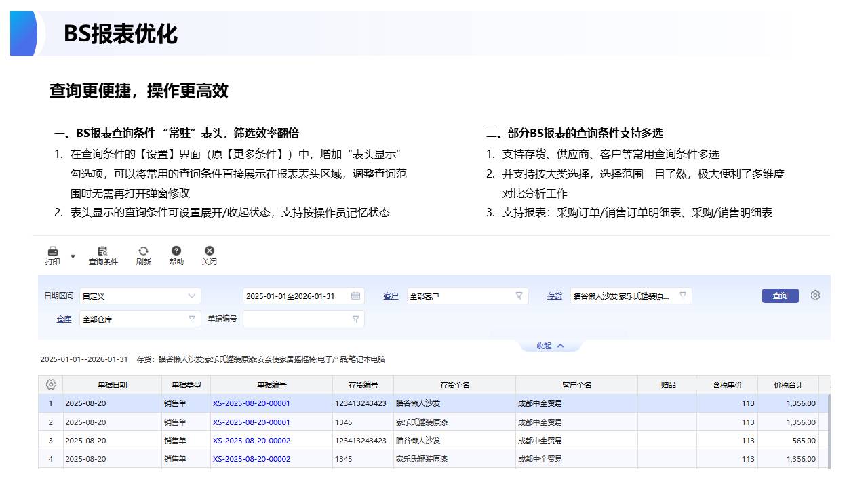The width and height of the screenshot is (868, 488).
Task: Click the 关闭 close icon in toolbar
Action: click(x=210, y=251)
